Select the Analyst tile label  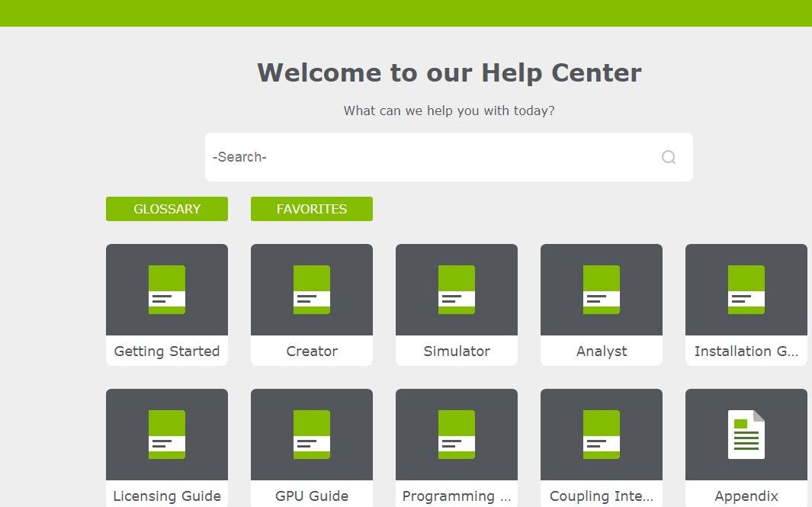[602, 351]
